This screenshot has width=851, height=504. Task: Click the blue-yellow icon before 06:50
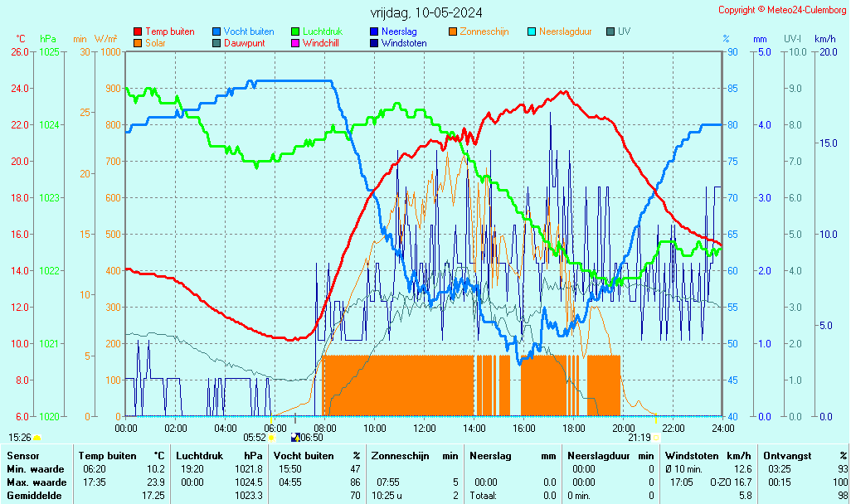(x=295, y=437)
